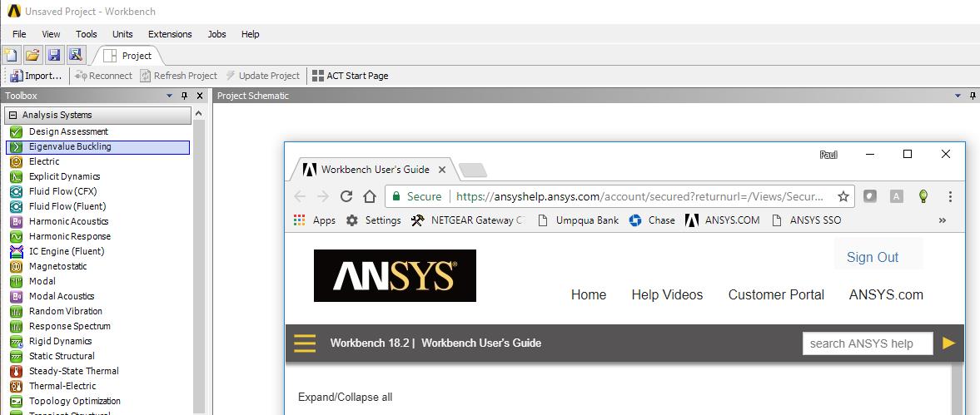Screen dimensions: 980x415
Task: Click the Save project disk icon
Action: [x=54, y=55]
